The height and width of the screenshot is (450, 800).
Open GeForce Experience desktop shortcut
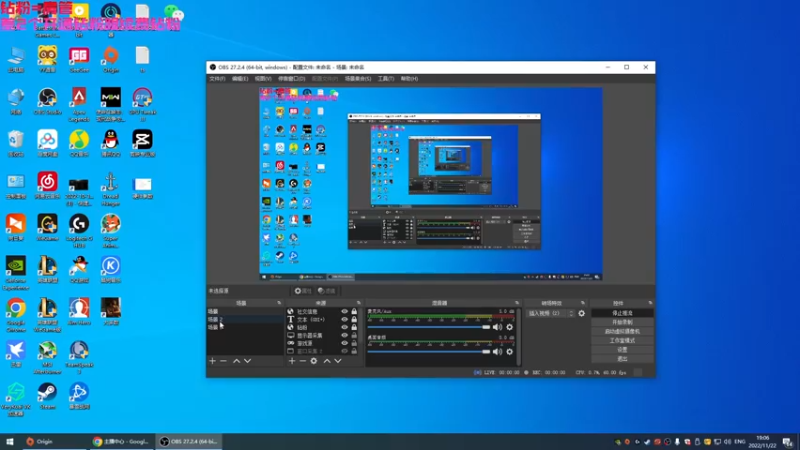tap(16, 273)
